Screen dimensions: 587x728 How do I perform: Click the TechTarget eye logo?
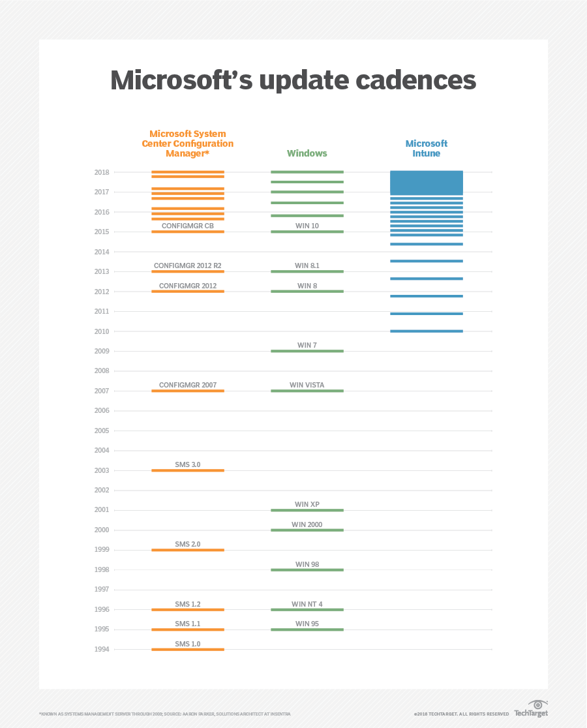(537, 706)
